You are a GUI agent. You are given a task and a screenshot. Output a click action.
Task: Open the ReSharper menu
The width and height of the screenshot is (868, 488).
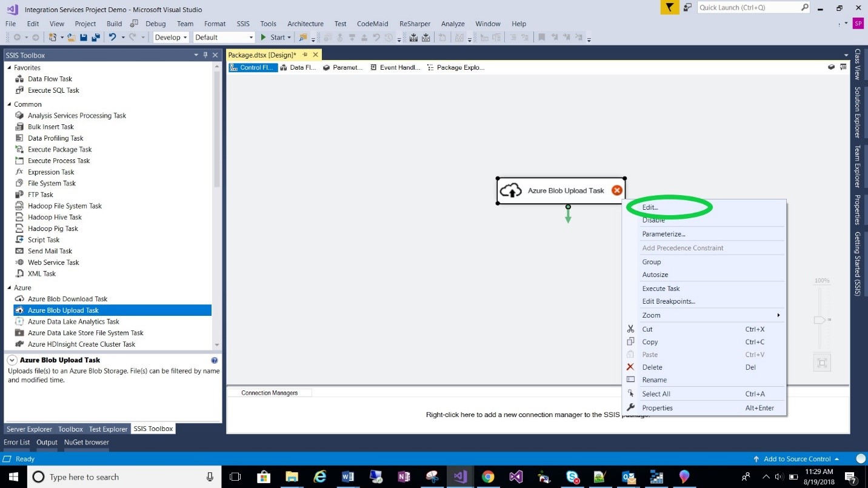point(414,24)
